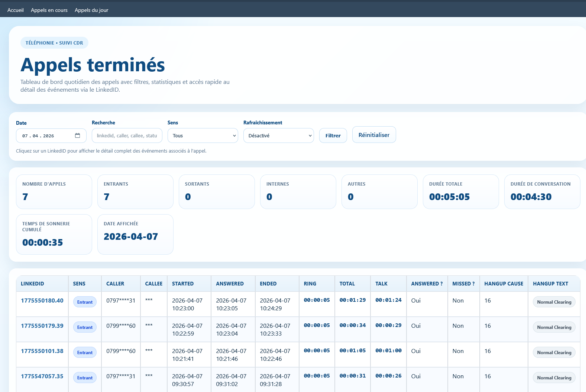
Task: Click Entrant badge in row 1775550101.38
Action: pyautogui.click(x=85, y=352)
